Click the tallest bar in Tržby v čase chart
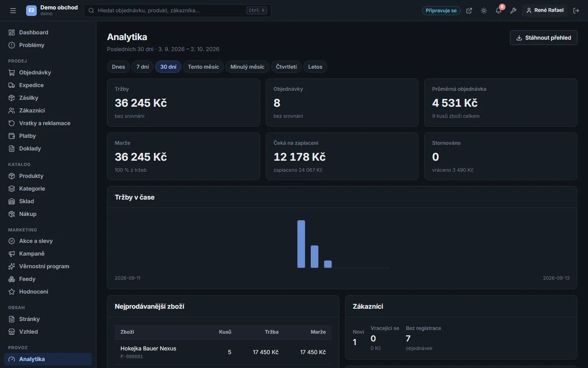 (x=301, y=244)
